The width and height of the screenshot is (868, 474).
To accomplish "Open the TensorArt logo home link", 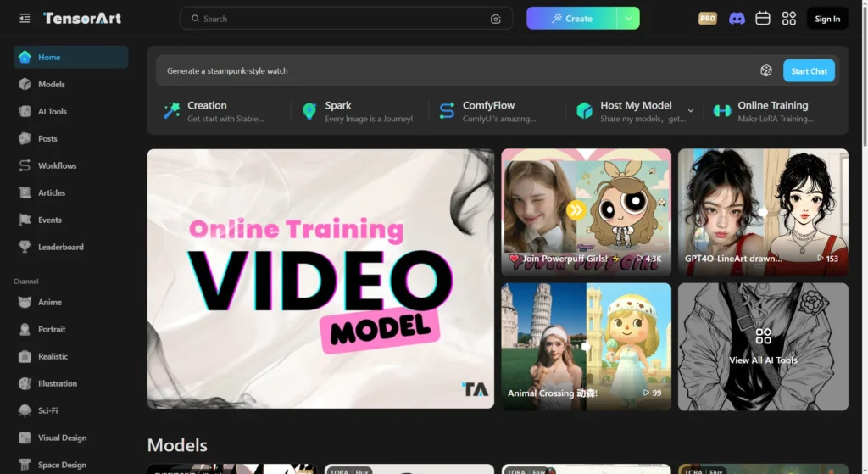I will coord(82,19).
